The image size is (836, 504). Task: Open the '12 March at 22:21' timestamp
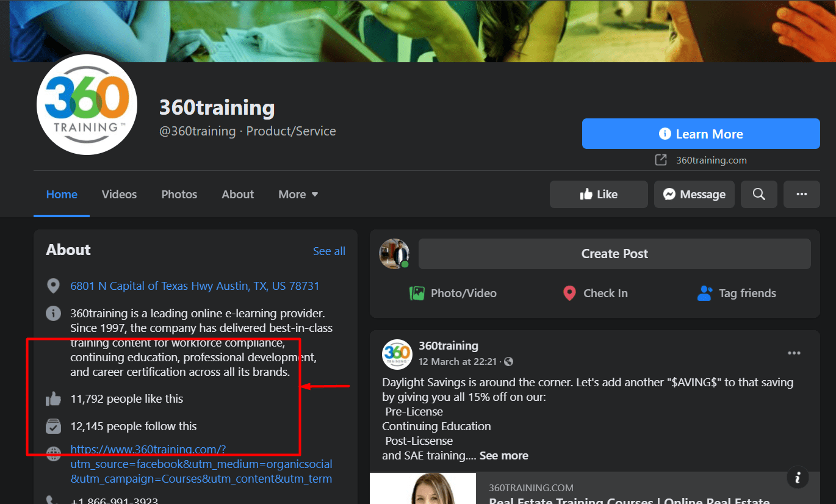458,362
